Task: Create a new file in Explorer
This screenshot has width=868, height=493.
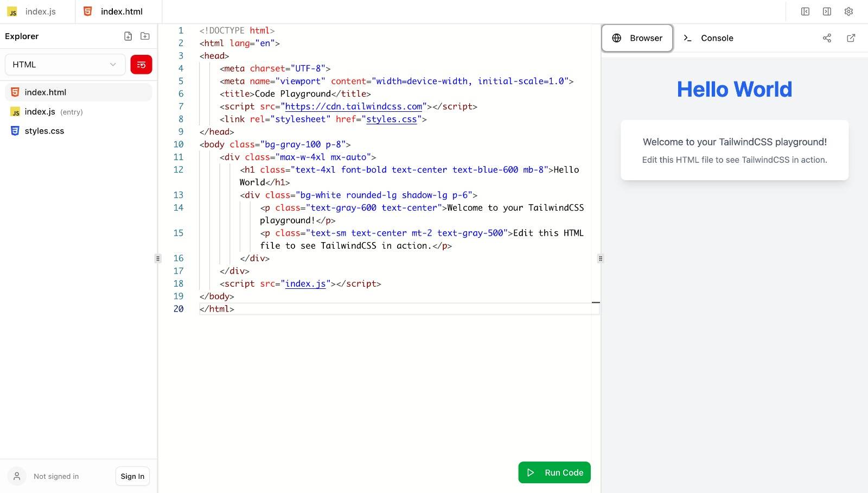Action: coord(128,36)
